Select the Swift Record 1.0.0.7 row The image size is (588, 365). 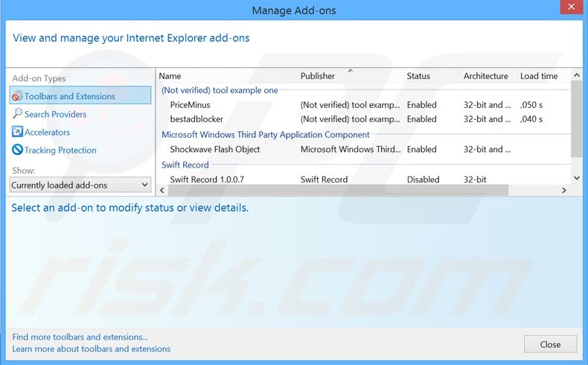207,180
